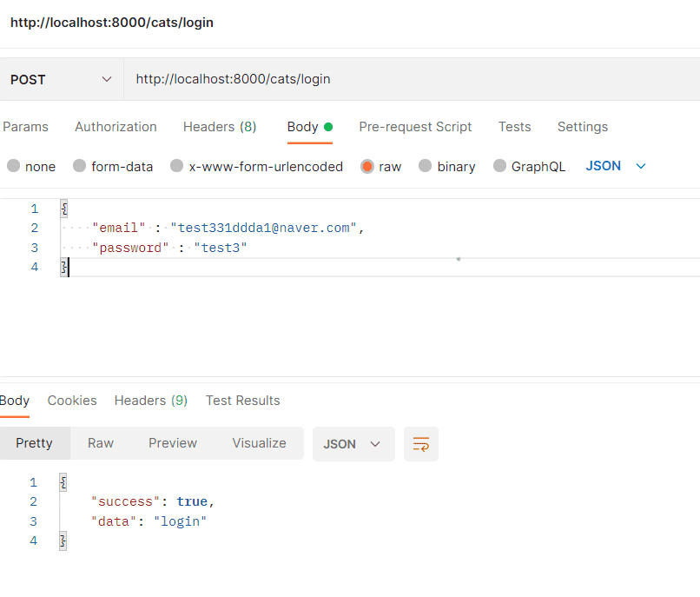Open the Authorization tab

pyautogui.click(x=116, y=127)
